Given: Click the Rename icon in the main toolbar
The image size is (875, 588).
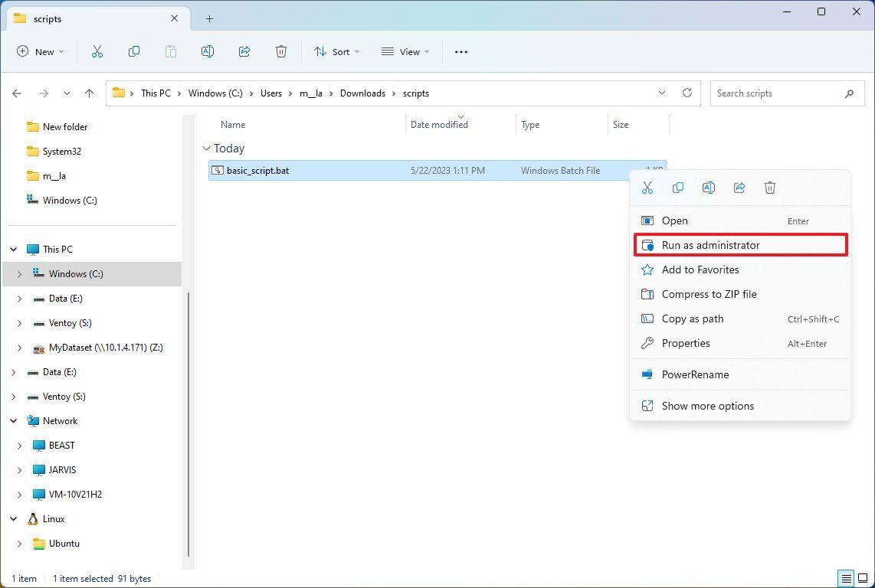Looking at the screenshot, I should click(x=208, y=51).
